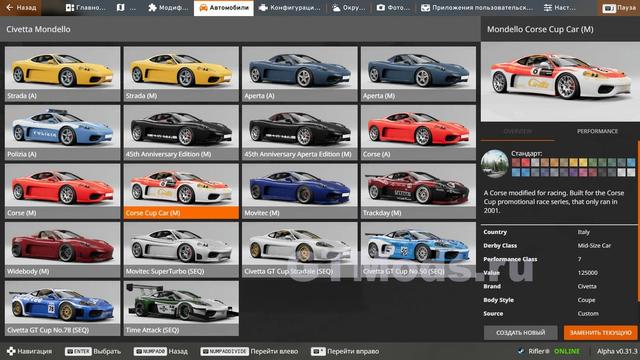Choose 45th Anniversary Edition (M) car
The height and width of the screenshot is (360, 640).
pos(181,133)
